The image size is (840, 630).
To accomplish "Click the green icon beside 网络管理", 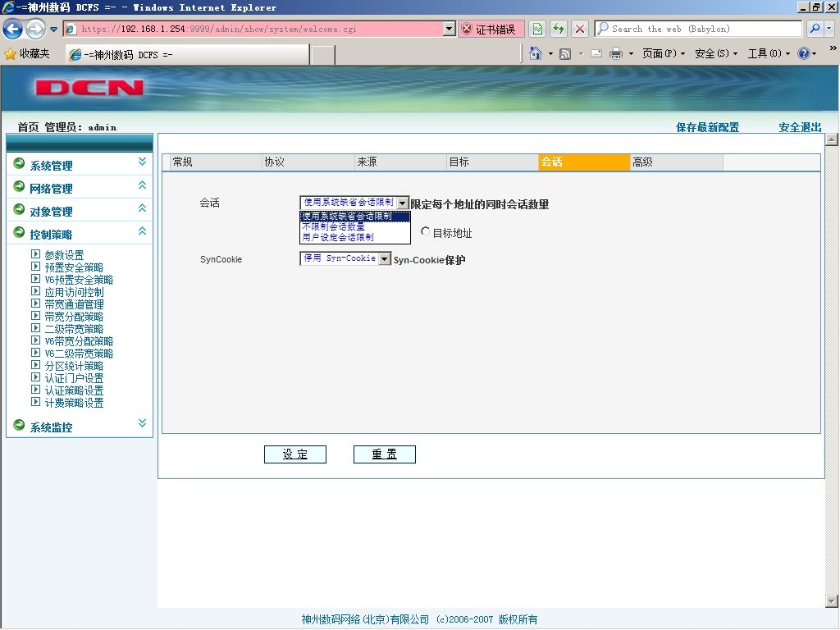I will pos(19,186).
